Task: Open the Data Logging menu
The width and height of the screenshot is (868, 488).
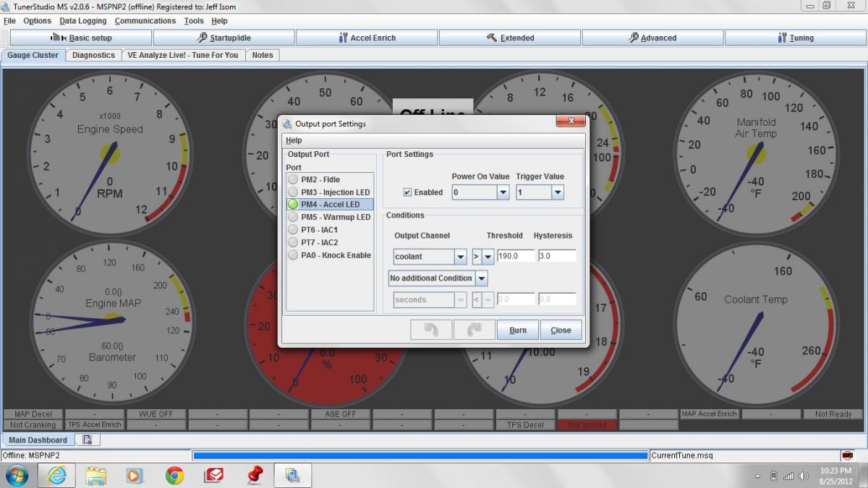Action: pyautogui.click(x=82, y=21)
